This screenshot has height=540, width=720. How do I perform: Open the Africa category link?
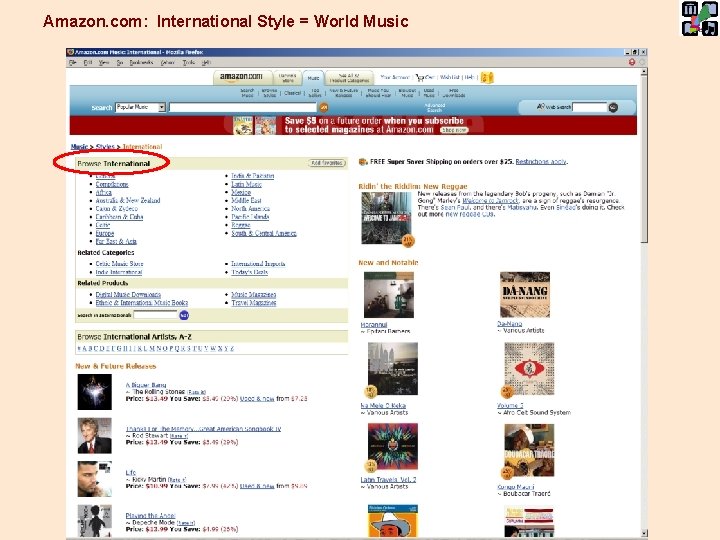103,192
